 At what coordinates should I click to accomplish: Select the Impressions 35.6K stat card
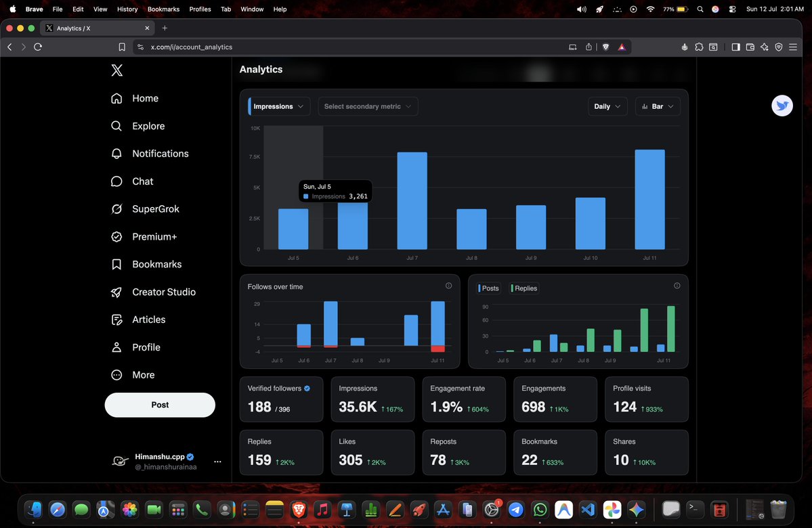(x=372, y=399)
